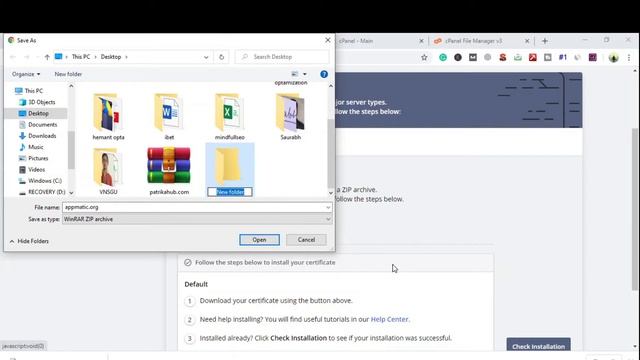The height and width of the screenshot is (360, 640).
Task: Click Desktop in the address breadcrumb
Action: (x=111, y=57)
